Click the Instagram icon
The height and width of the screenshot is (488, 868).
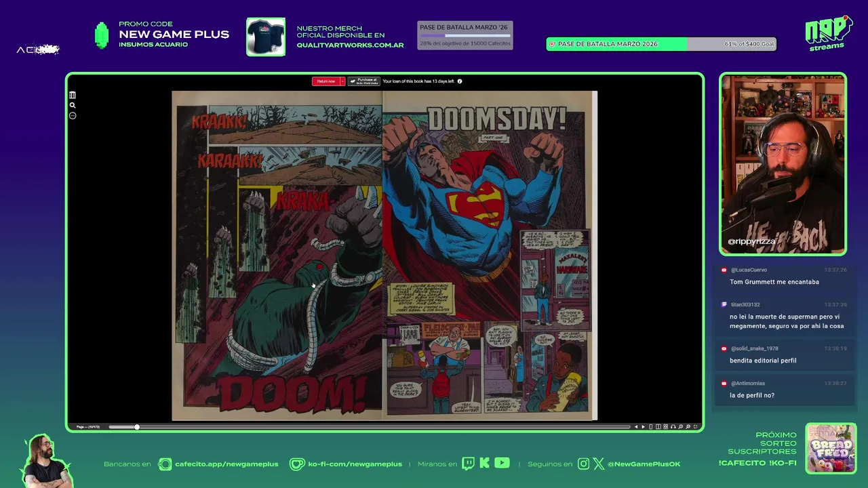click(x=584, y=464)
